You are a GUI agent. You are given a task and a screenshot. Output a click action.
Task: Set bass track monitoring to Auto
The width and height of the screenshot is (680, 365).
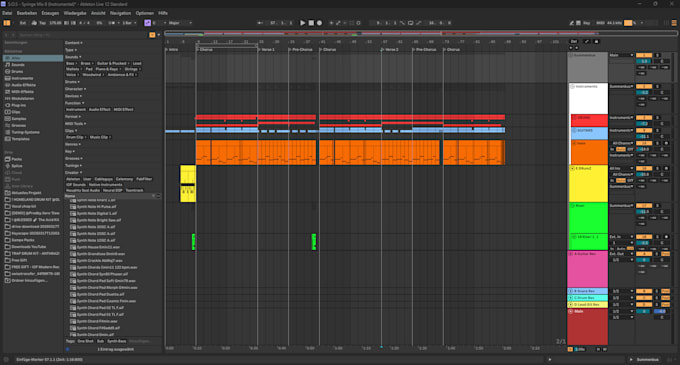click(x=621, y=149)
